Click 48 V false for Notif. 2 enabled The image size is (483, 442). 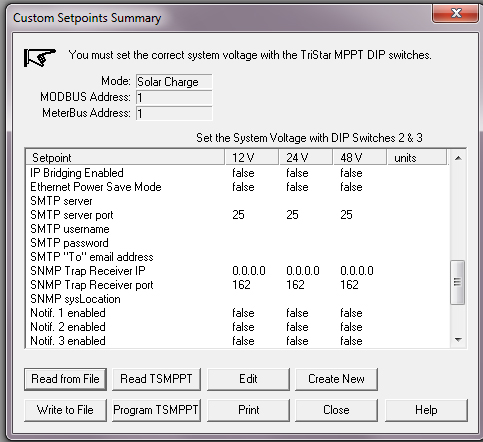(x=351, y=327)
